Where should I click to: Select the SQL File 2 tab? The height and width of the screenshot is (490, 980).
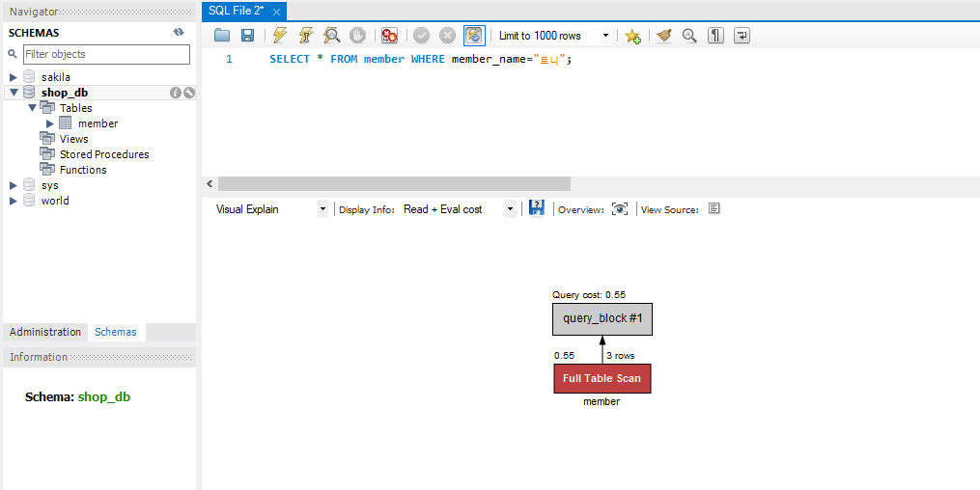[237, 12]
